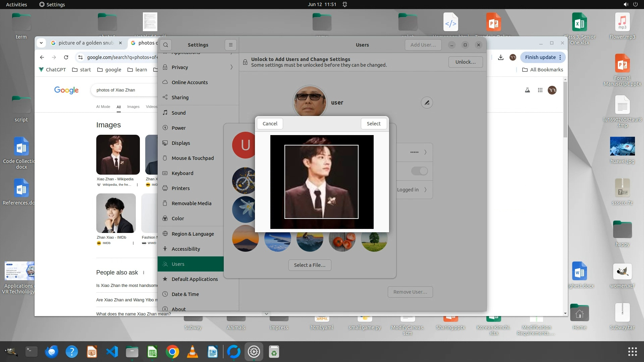This screenshot has height=362, width=644.
Task: Click the lock icon in unlock banner
Action: coord(245,62)
